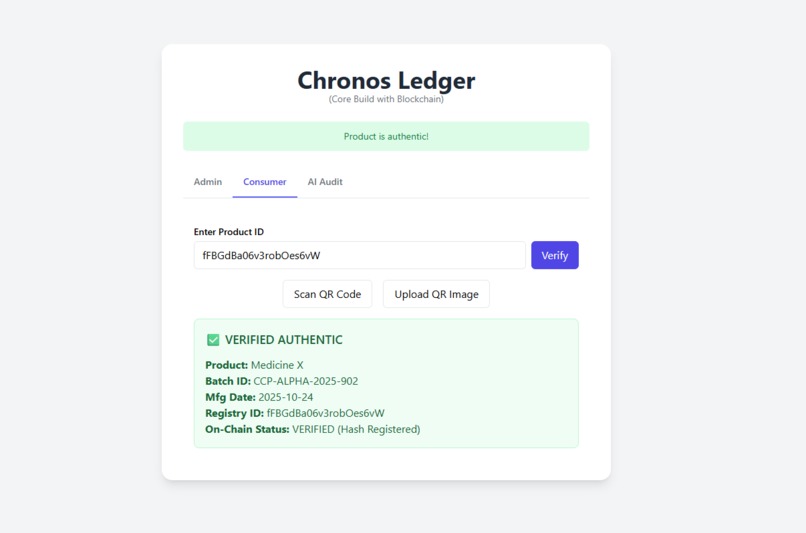Select the Consumer tab
The width and height of the screenshot is (806, 533).
coord(265,182)
